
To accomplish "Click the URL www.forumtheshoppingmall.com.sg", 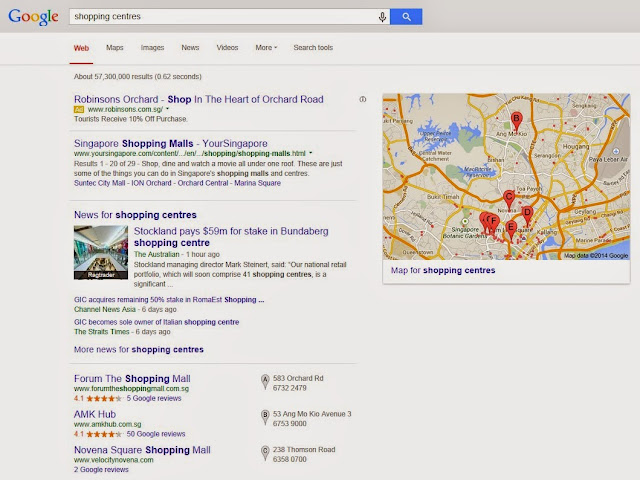I will pos(131,389).
